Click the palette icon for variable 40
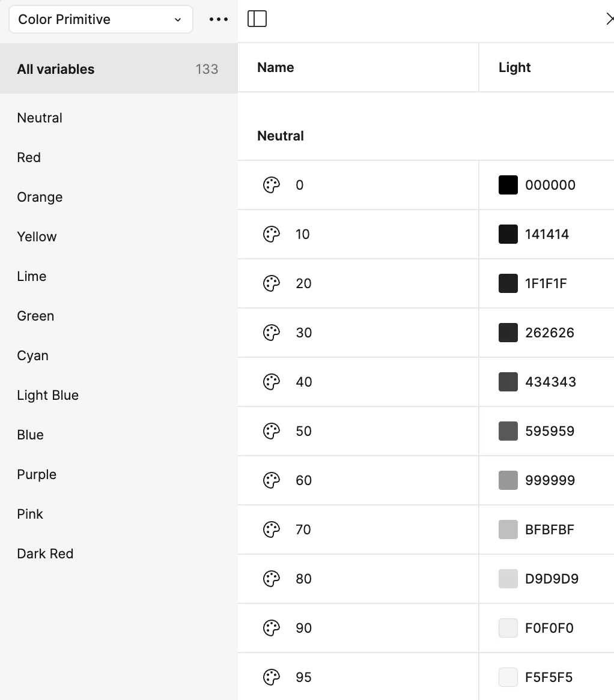Screen dimensions: 614x700 (x=272, y=382)
